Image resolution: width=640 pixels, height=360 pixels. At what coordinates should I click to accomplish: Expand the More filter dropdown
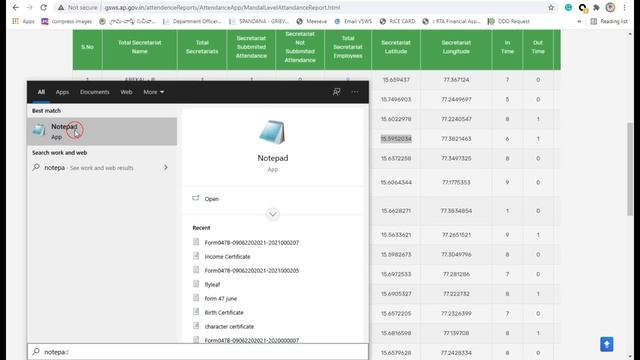pos(153,92)
